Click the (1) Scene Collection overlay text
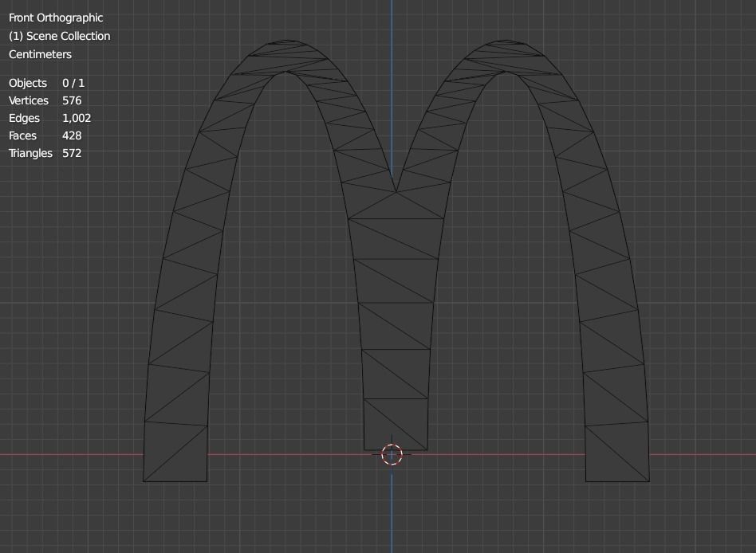 tap(59, 36)
